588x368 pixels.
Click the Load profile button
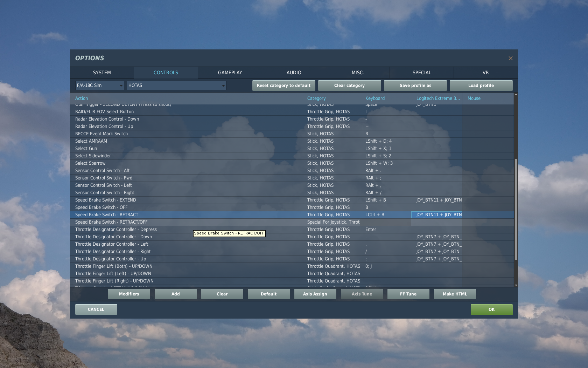coord(481,86)
